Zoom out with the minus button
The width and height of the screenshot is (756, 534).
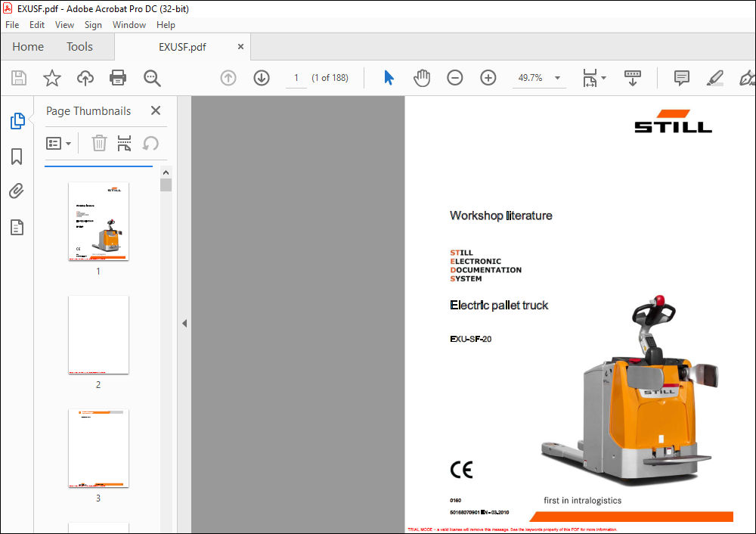[454, 78]
